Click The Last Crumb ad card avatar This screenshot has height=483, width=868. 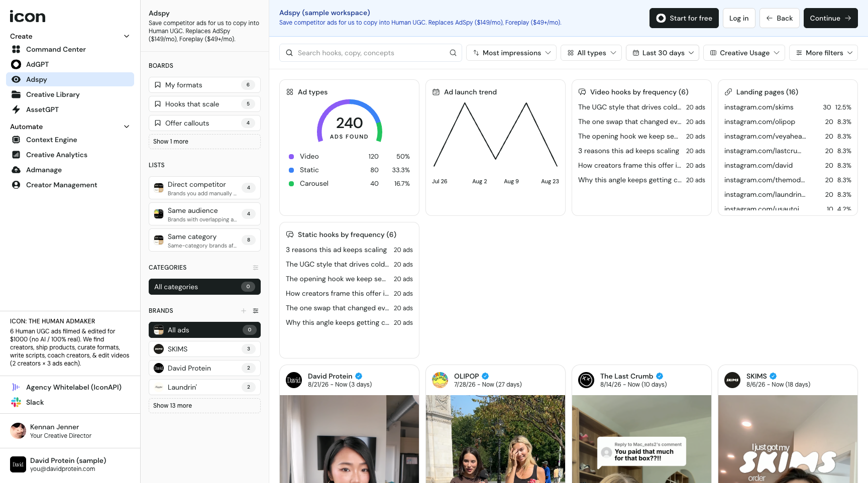tap(586, 380)
